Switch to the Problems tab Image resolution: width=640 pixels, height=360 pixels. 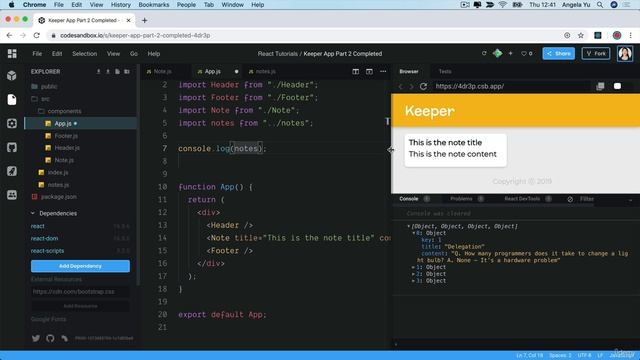(461, 199)
